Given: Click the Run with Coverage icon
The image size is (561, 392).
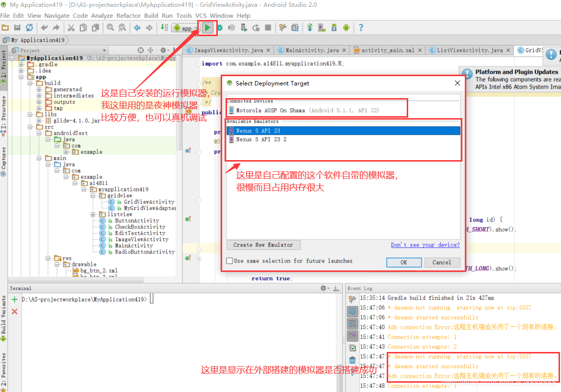Looking at the screenshot, I should click(x=231, y=27).
